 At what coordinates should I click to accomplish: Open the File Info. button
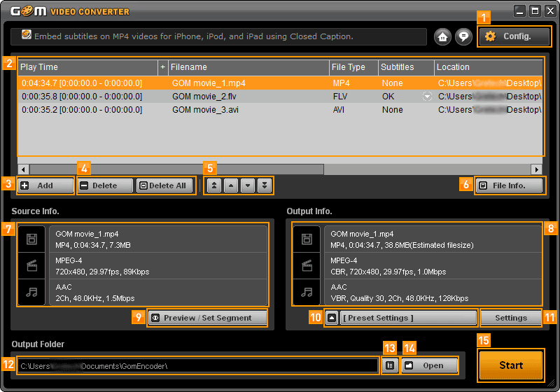(510, 185)
